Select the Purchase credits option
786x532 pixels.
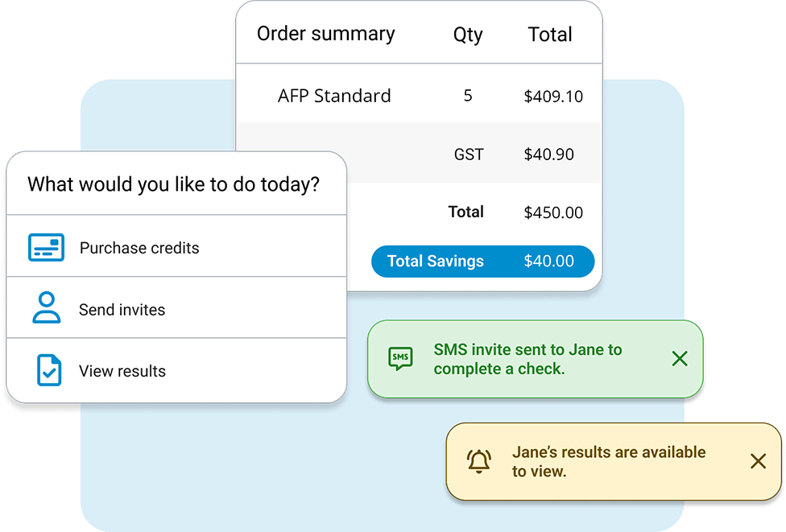pyautogui.click(x=139, y=248)
